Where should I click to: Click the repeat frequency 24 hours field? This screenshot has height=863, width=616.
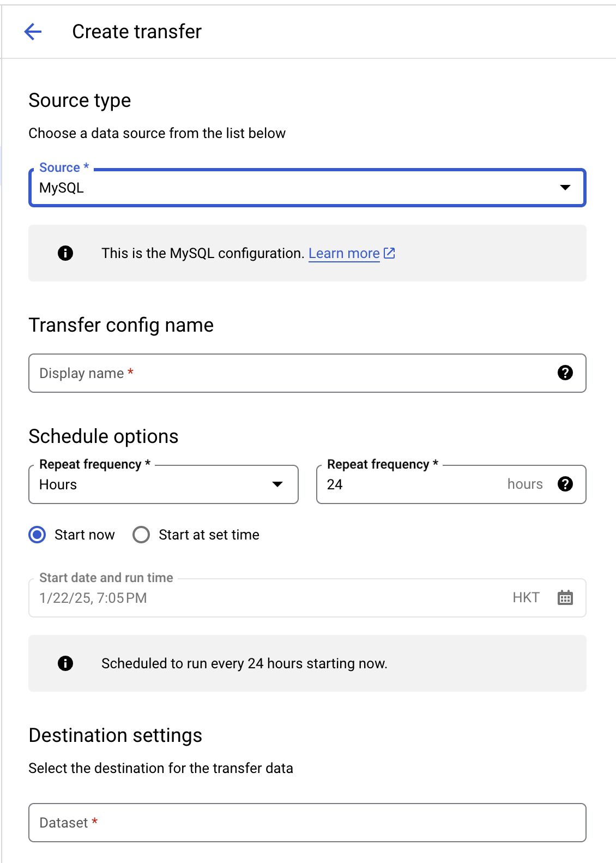(x=414, y=484)
